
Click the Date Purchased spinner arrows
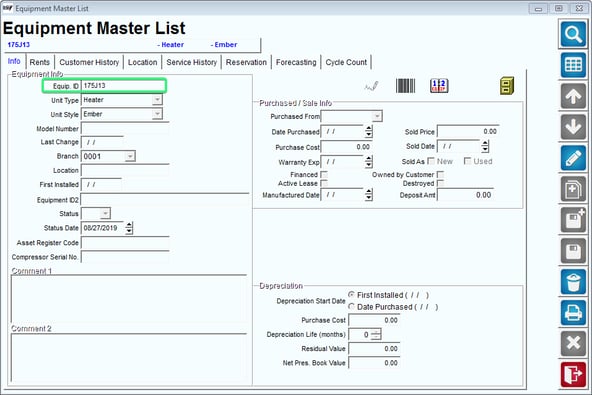tap(369, 131)
